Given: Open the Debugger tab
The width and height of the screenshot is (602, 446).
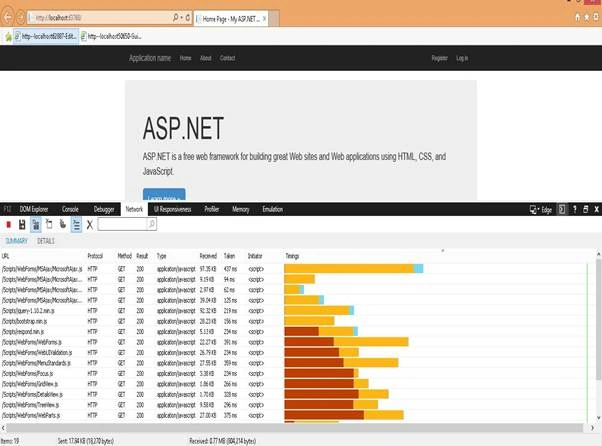Looking at the screenshot, I should tap(104, 209).
